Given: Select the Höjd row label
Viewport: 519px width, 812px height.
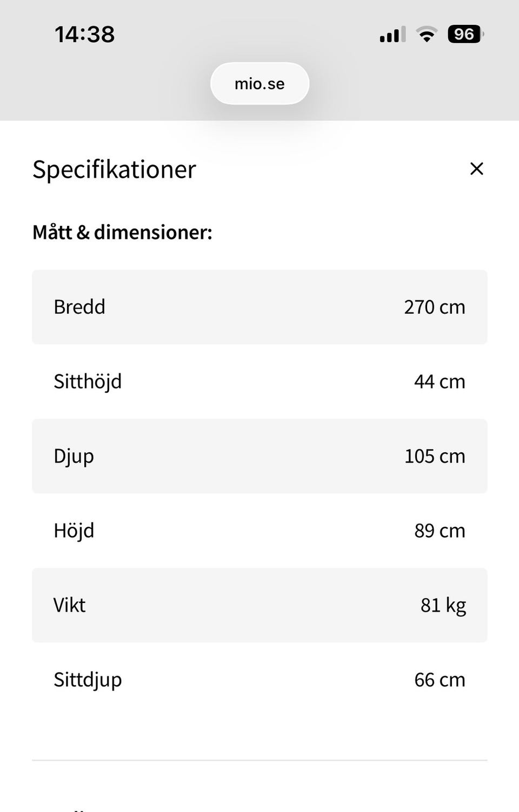Looking at the screenshot, I should click(x=74, y=531).
